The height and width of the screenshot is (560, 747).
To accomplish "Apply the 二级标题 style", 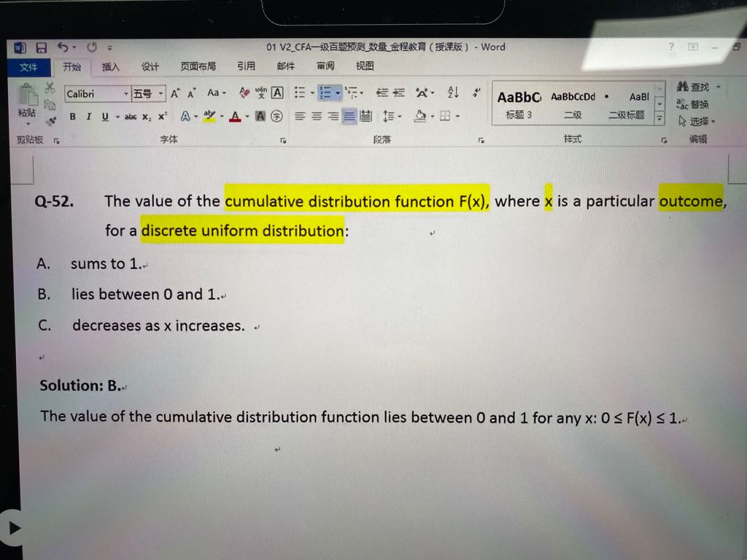I will tap(627, 104).
